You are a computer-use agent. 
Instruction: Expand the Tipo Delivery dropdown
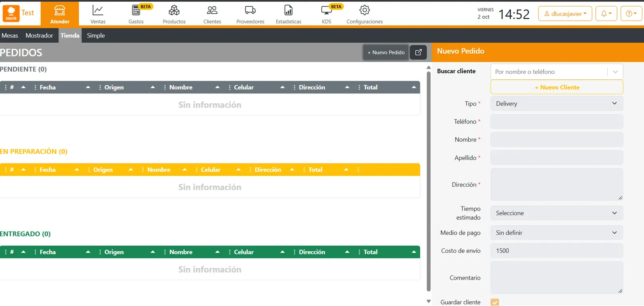557,103
